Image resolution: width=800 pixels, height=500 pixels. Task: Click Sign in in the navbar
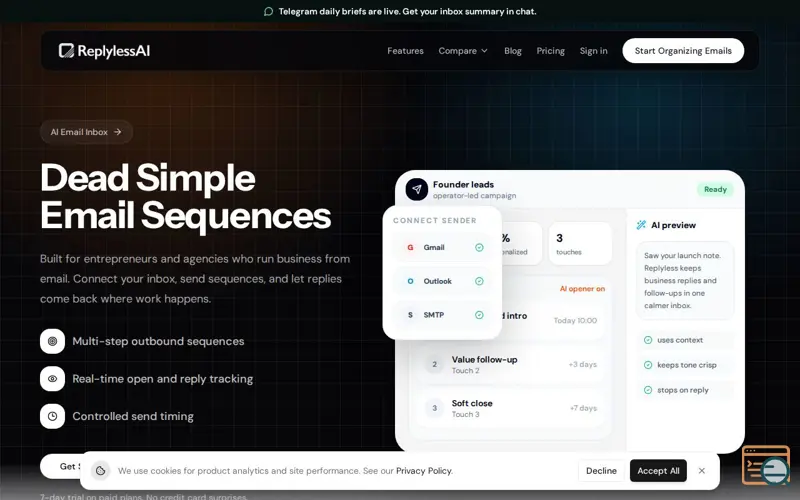tap(593, 51)
